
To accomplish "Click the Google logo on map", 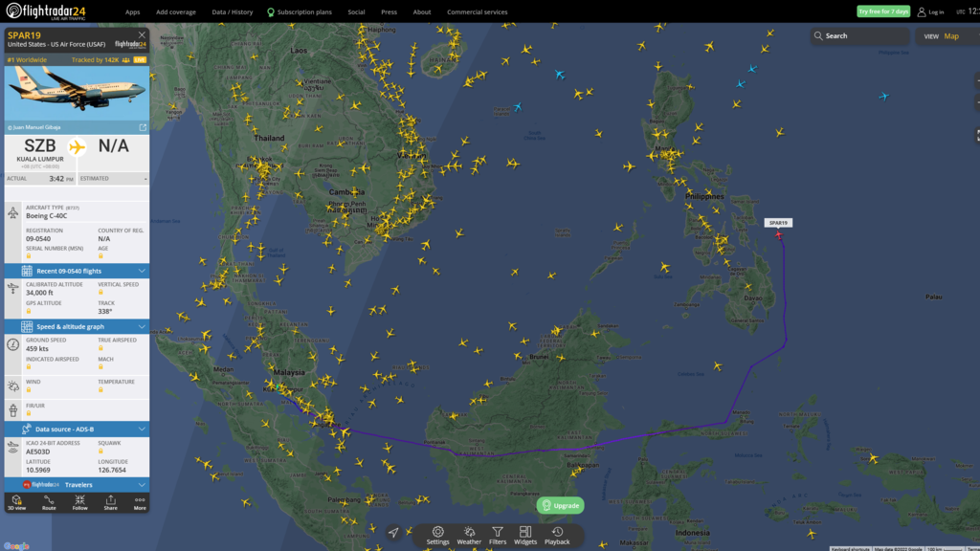I will coord(16,546).
